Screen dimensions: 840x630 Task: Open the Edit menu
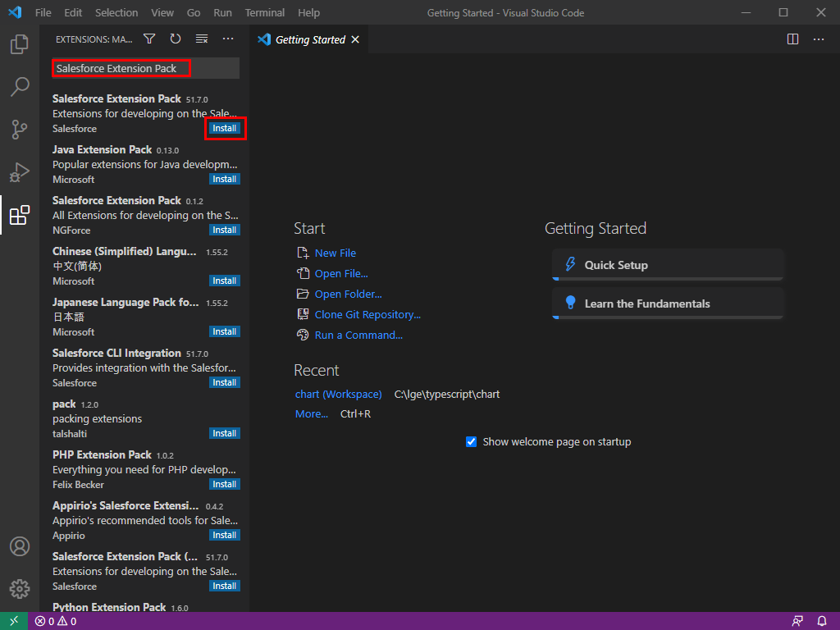[73, 13]
